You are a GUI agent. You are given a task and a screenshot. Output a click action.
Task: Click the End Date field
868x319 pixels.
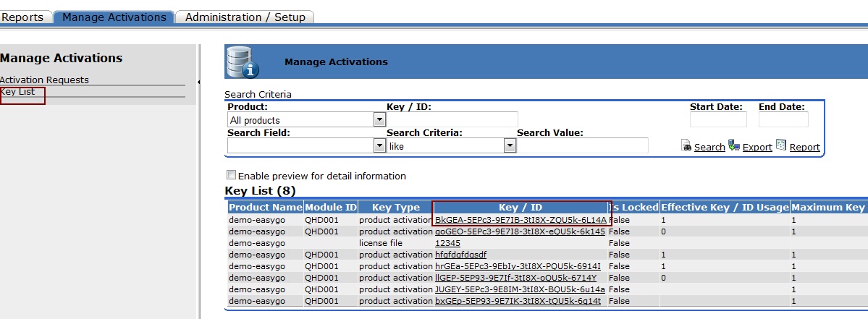(783, 119)
